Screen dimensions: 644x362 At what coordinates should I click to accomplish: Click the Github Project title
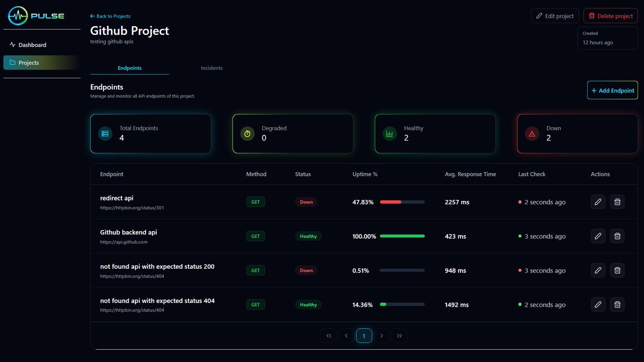pyautogui.click(x=129, y=31)
